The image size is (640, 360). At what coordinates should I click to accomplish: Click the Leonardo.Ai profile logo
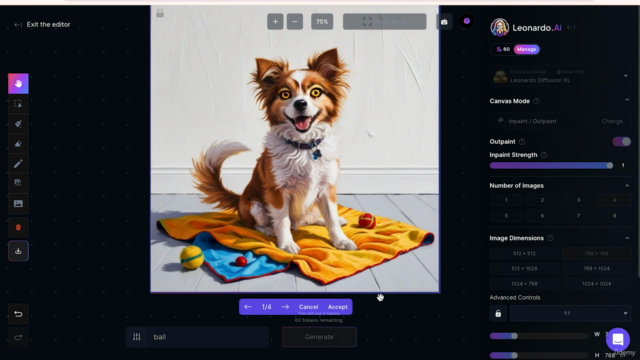point(500,27)
